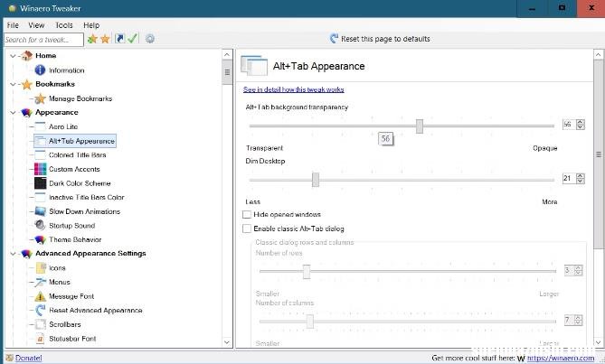Open the View menu
The height and width of the screenshot is (364, 605).
coord(36,25)
